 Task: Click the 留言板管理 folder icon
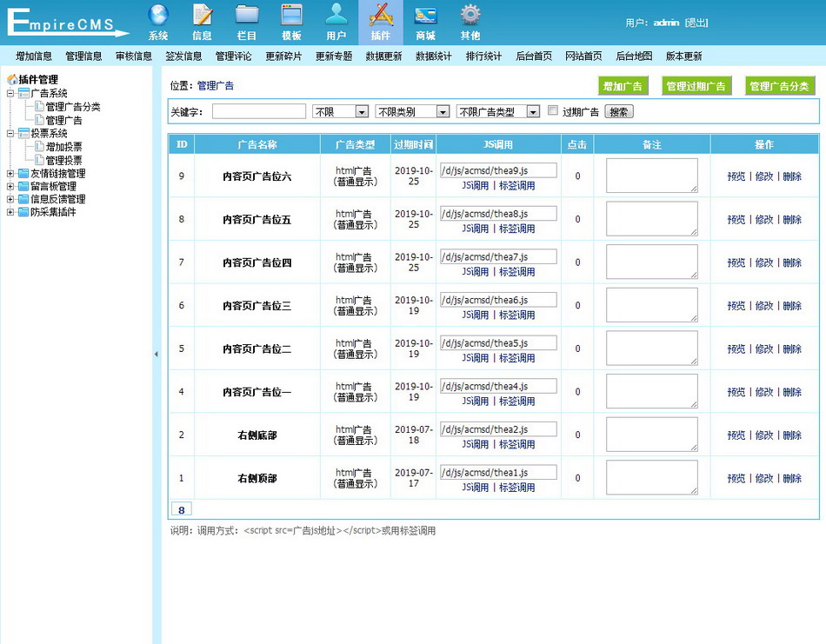23,186
